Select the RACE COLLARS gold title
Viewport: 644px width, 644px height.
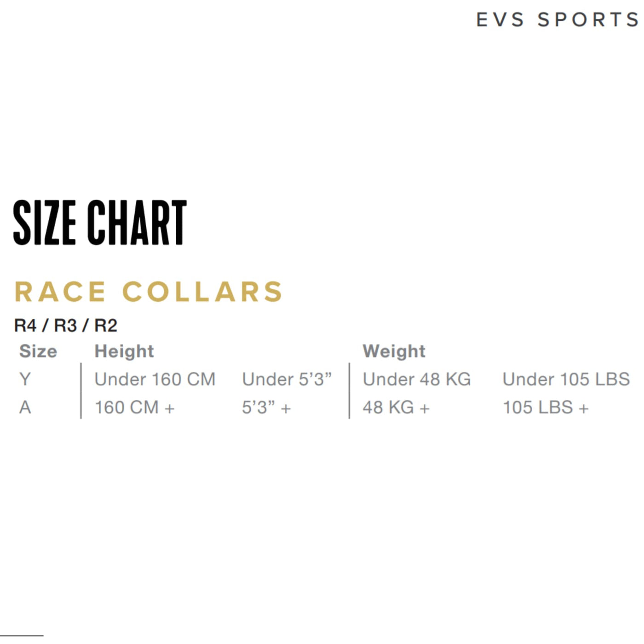point(149,292)
